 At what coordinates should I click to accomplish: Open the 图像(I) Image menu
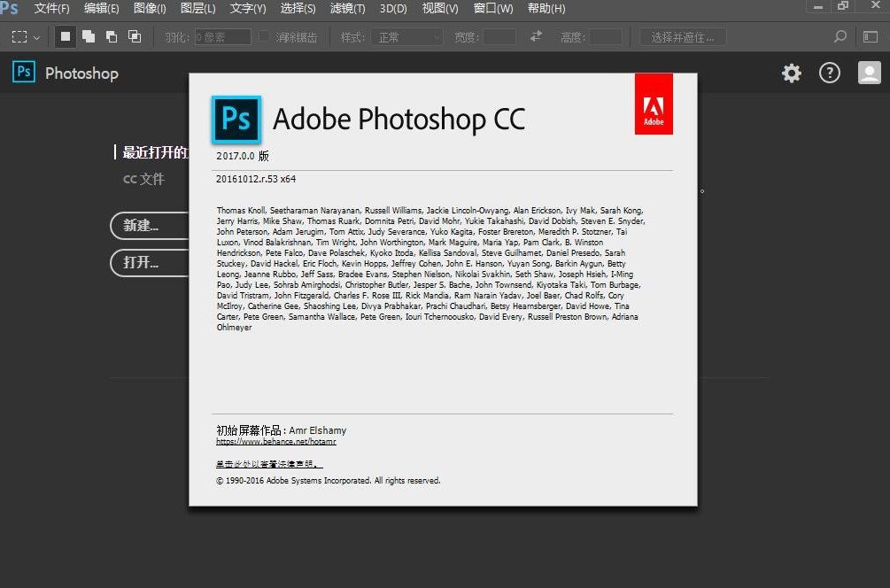150,9
